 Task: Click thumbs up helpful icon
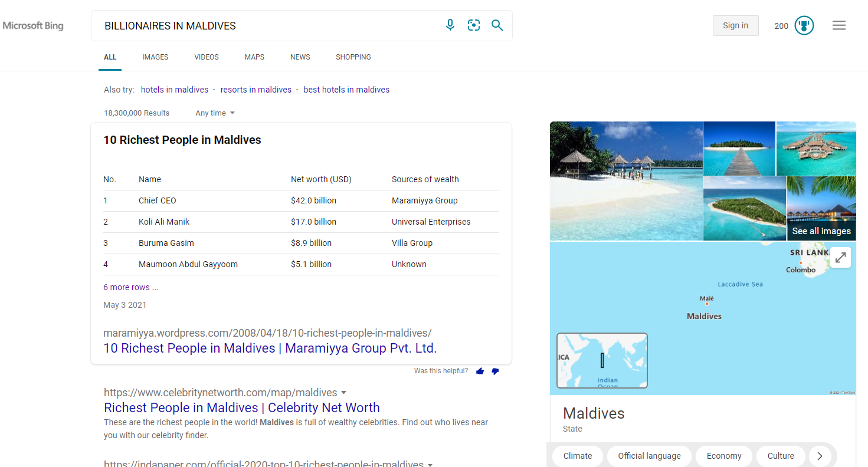(x=480, y=371)
